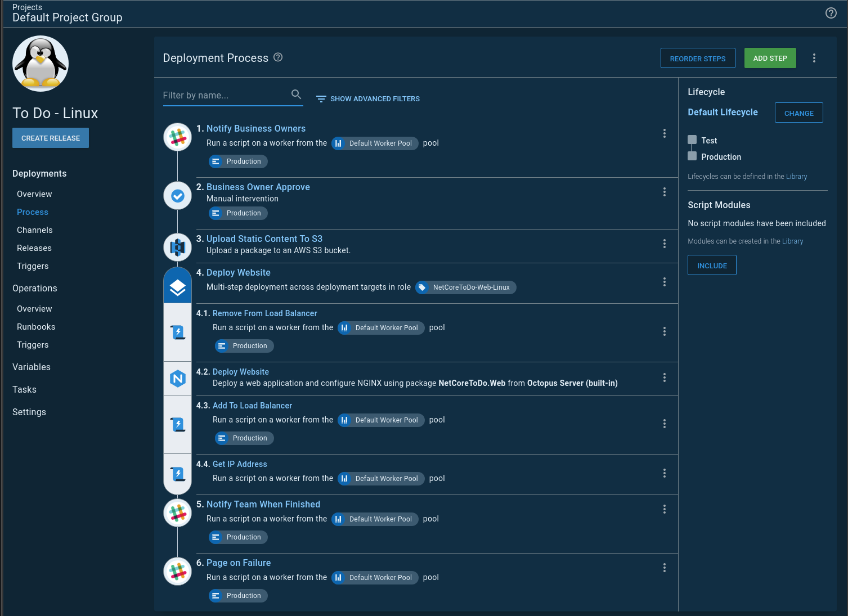
Task: Show advanced filters
Action: coord(368,99)
